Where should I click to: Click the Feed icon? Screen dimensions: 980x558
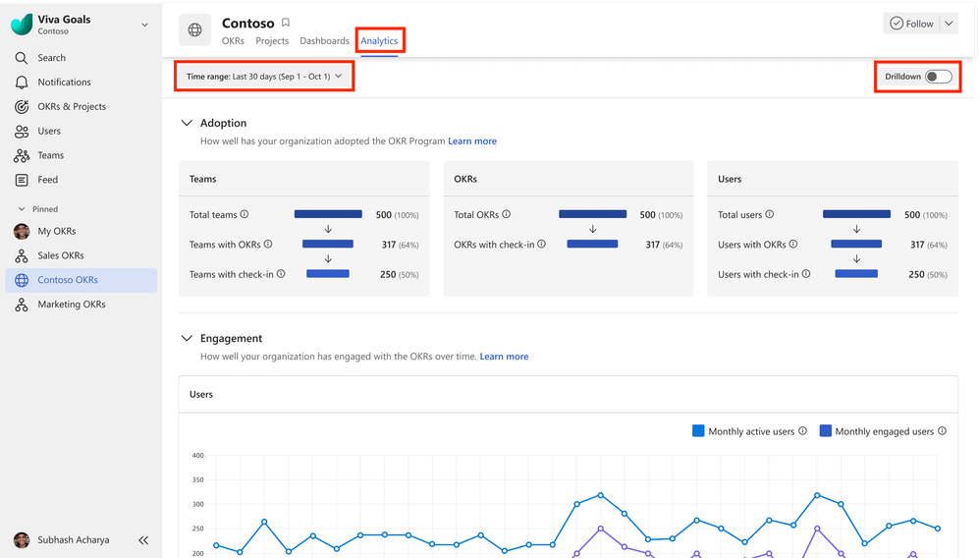(22, 180)
